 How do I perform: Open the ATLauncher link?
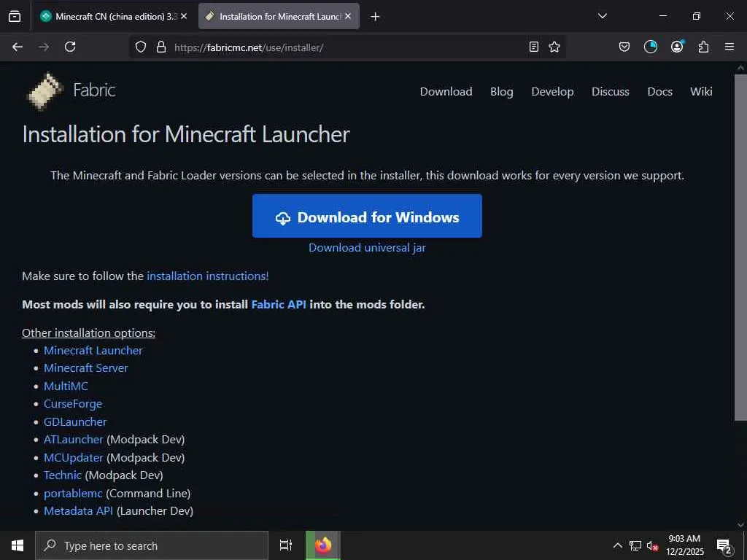pos(74,440)
